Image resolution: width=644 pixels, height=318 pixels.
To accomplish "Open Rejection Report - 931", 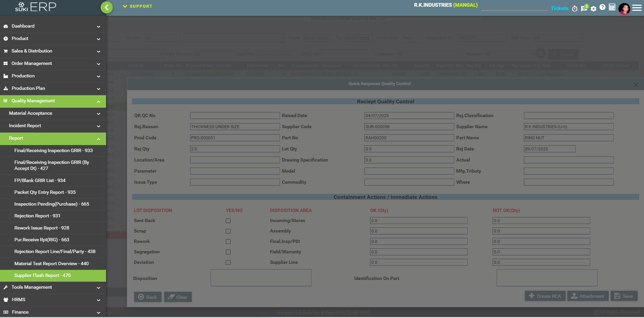I will click(37, 216).
